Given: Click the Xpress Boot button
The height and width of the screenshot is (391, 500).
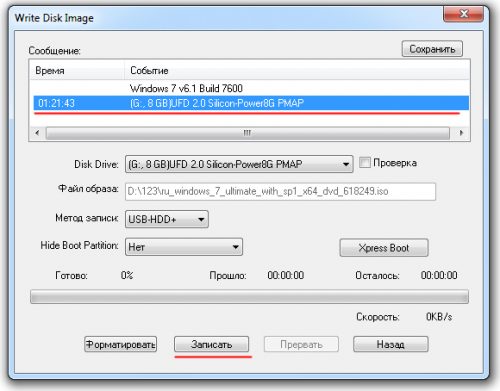Looking at the screenshot, I should [384, 248].
